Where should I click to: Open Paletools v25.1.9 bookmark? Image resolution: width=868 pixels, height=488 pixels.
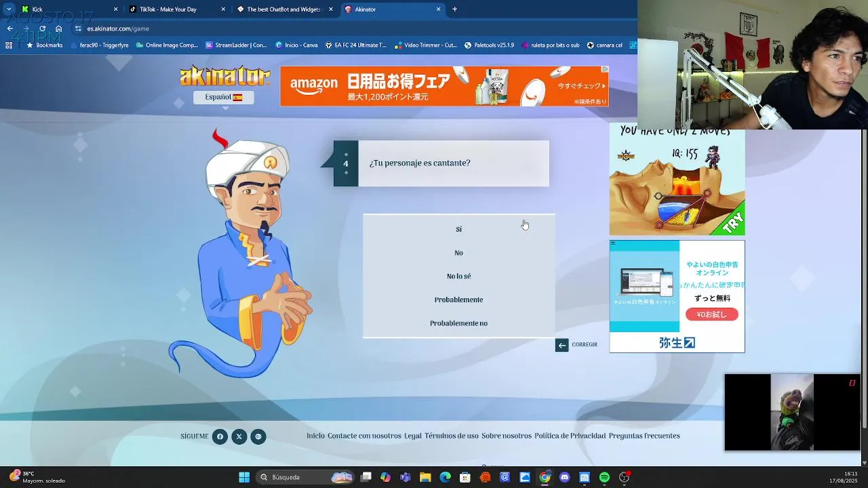[x=489, y=45]
